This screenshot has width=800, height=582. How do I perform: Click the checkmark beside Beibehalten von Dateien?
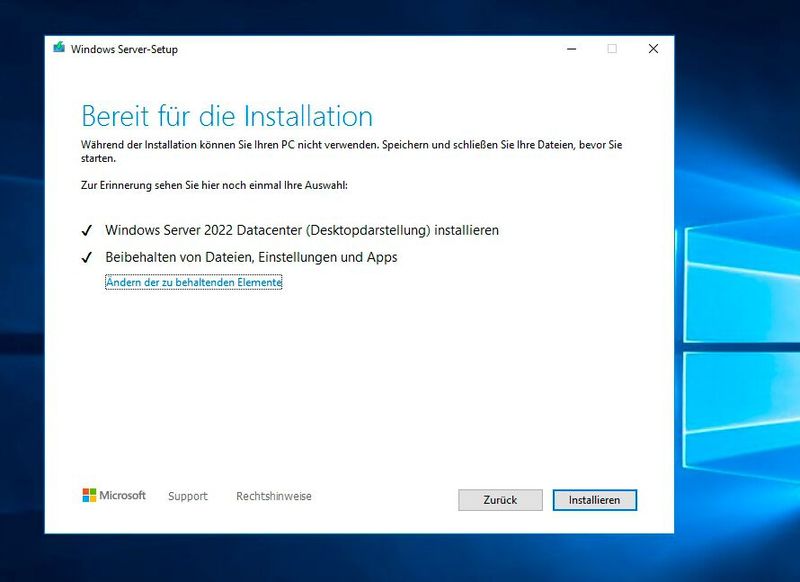tap(87, 258)
